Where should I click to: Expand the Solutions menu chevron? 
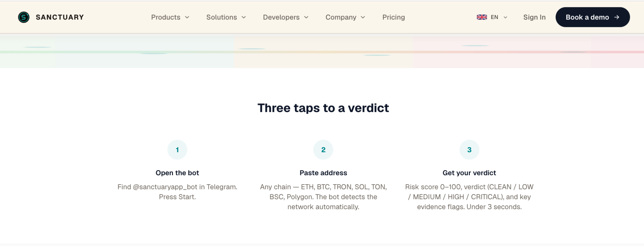pyautogui.click(x=244, y=17)
